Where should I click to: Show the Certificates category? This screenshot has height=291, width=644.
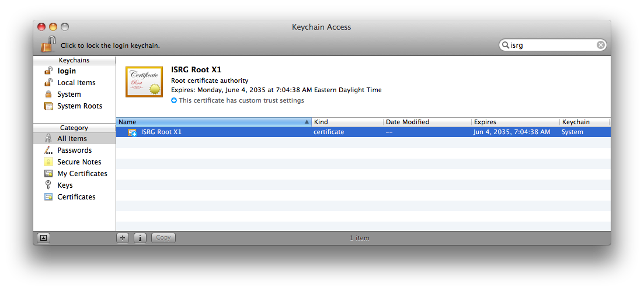point(76,197)
